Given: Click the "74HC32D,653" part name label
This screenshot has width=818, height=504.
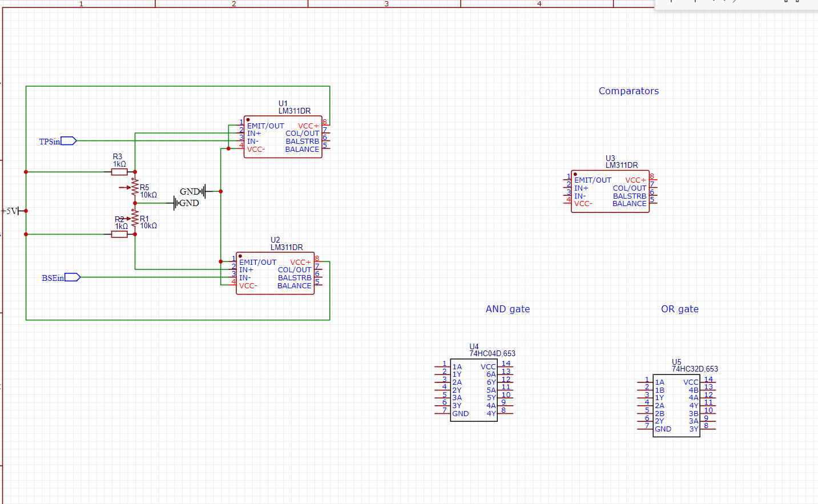Looking at the screenshot, I should pos(695,369).
